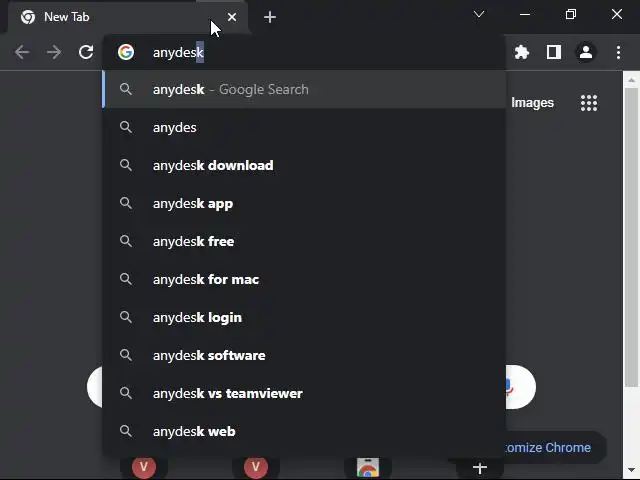Screen dimensions: 640x480
Task: Open the profile avatar icon
Action: tap(586, 52)
